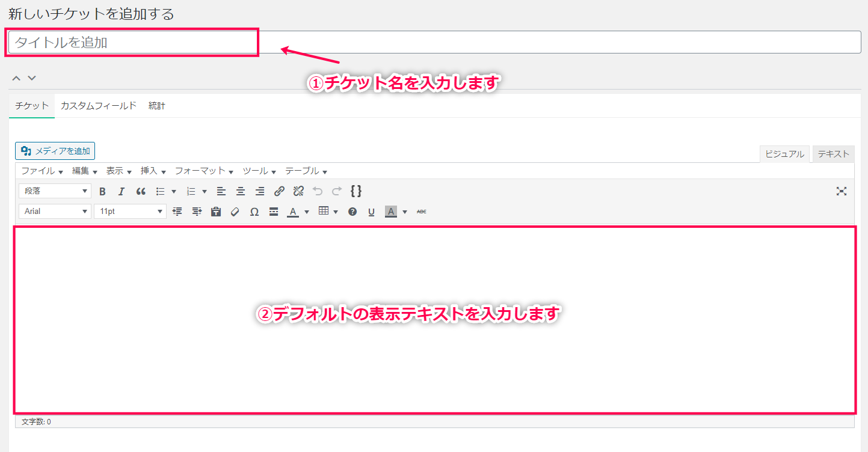Screen dimensions: 868x452
Task: Insert a horizontal line
Action: 274,212
